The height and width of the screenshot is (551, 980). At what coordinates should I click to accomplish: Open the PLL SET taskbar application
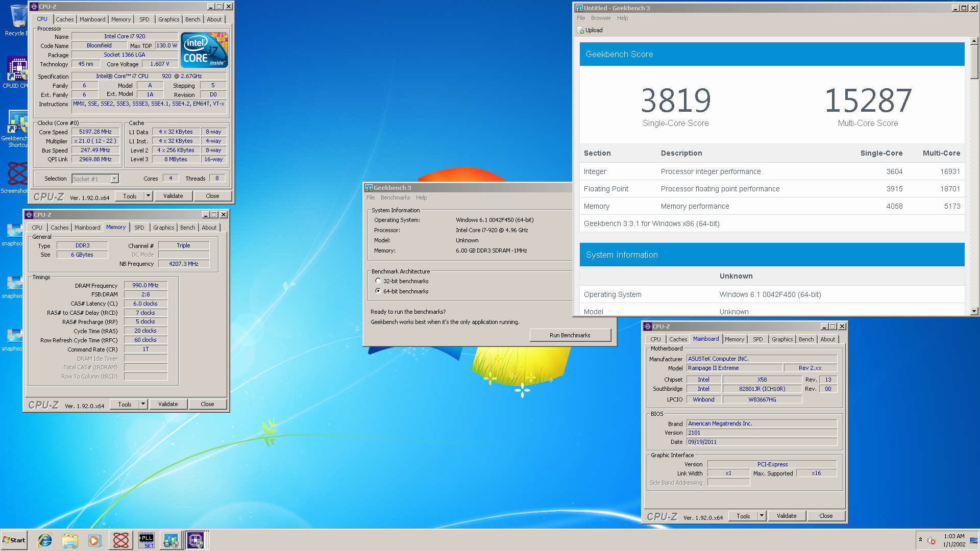(146, 540)
